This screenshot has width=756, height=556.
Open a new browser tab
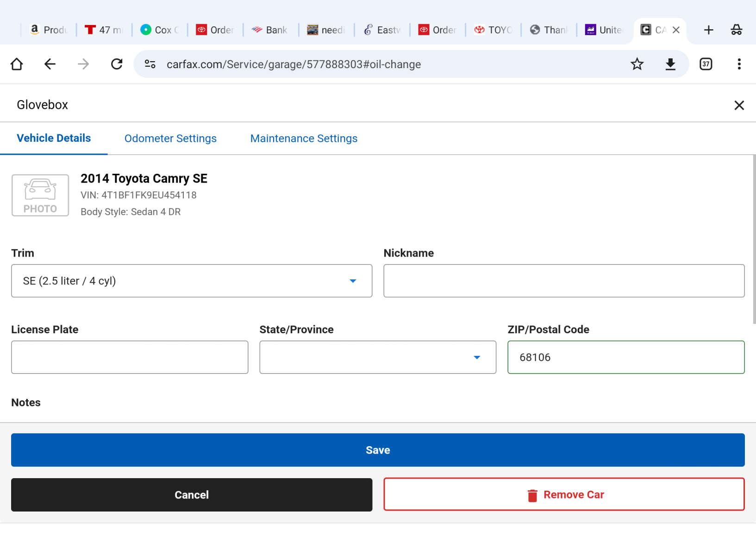(x=708, y=30)
